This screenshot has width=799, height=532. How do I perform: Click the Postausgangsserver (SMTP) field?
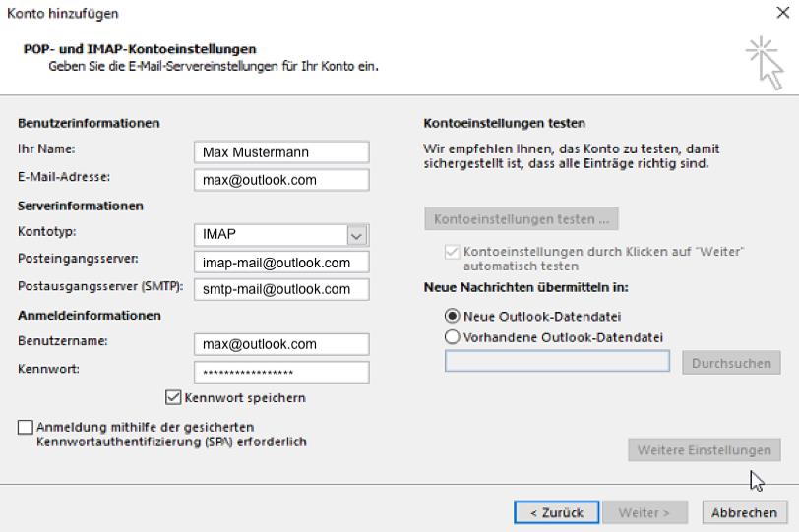[x=280, y=289]
